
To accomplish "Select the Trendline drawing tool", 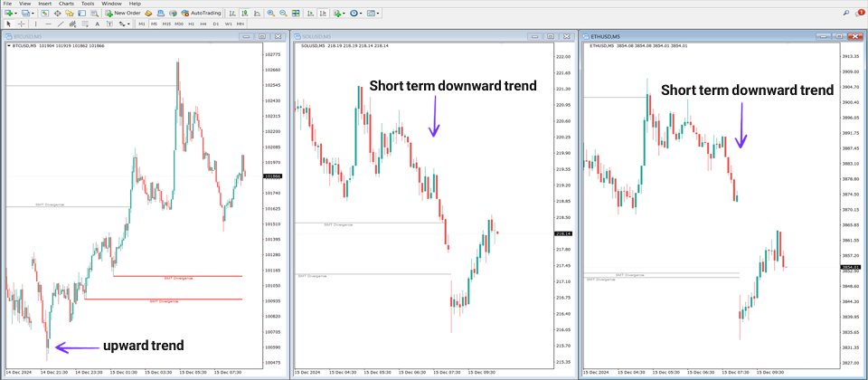I will point(61,24).
